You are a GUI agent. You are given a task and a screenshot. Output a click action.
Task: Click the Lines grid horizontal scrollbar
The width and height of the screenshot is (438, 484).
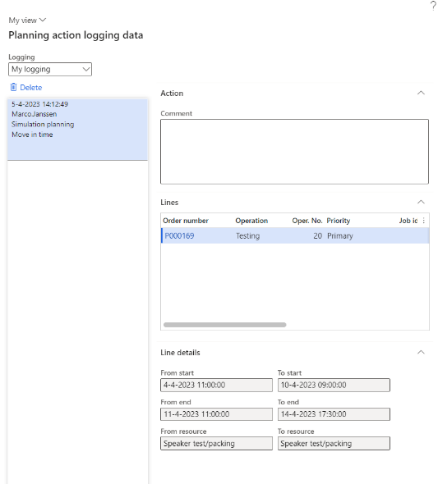pyautogui.click(x=225, y=325)
